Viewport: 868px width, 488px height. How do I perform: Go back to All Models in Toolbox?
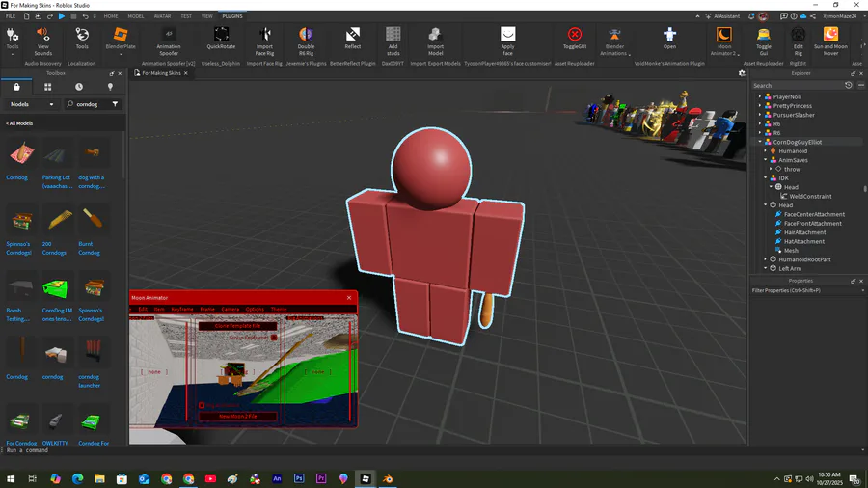(x=19, y=123)
